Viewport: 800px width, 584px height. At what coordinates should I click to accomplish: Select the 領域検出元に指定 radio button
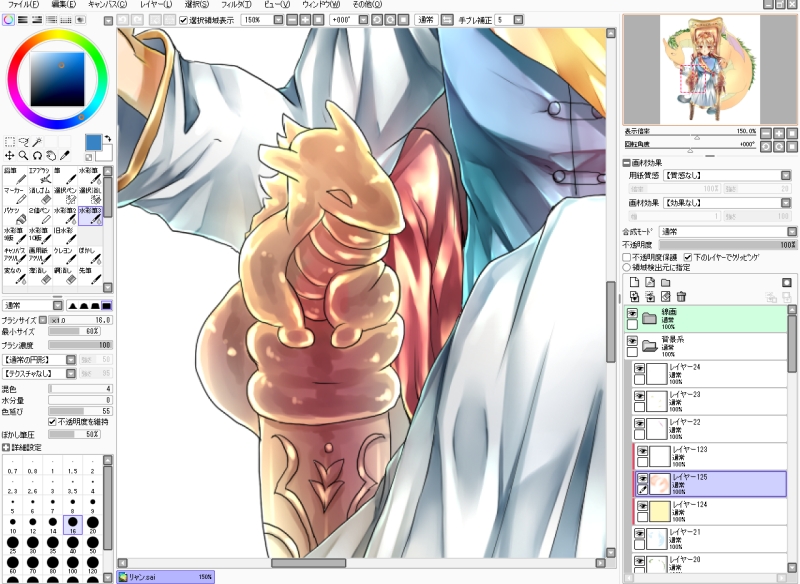point(627,267)
